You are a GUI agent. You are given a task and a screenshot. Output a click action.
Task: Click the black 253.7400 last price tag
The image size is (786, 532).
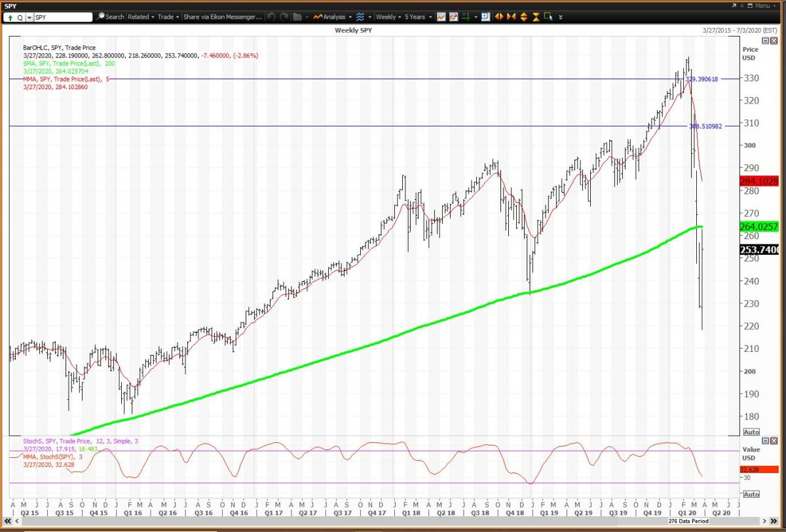pos(758,250)
